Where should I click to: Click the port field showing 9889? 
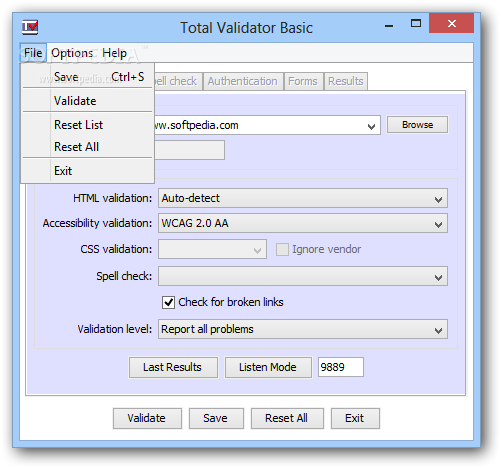(x=341, y=367)
